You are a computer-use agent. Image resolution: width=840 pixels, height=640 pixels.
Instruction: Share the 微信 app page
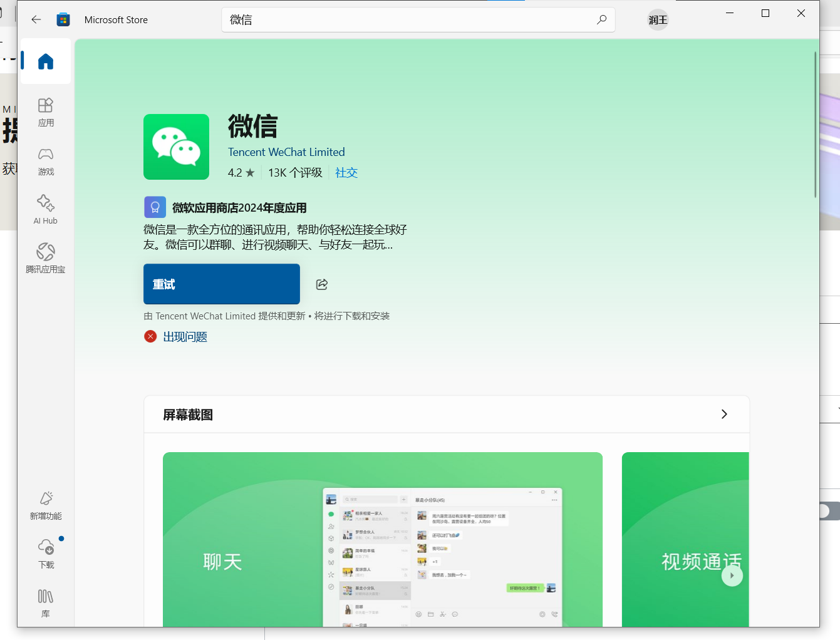coord(322,284)
